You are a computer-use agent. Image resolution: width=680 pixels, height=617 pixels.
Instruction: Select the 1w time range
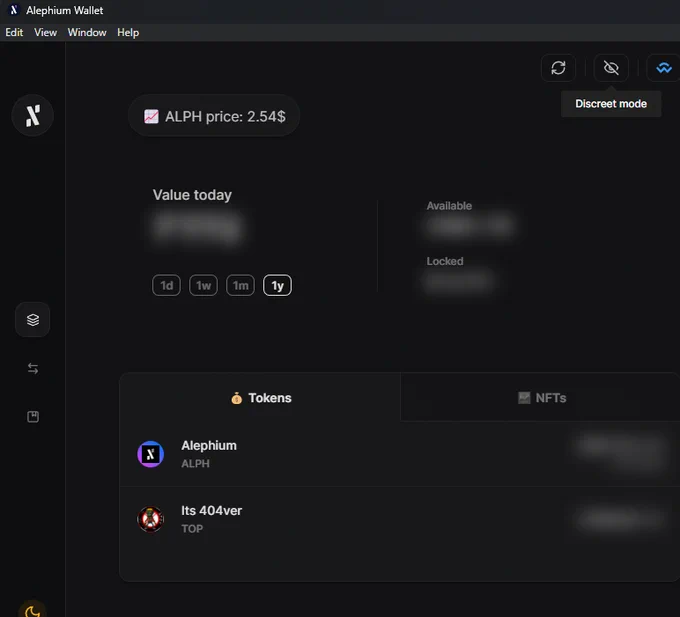[x=203, y=285]
